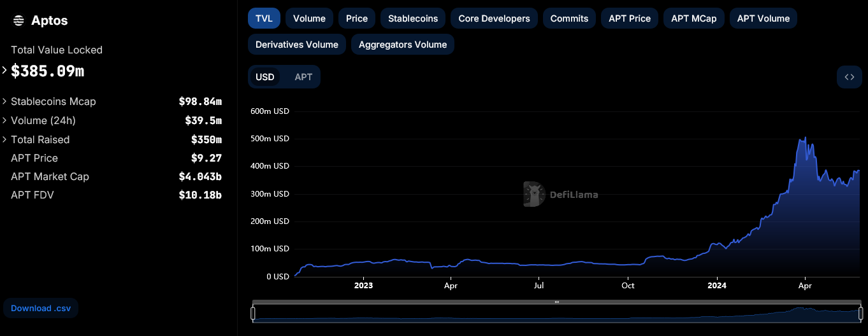Click the 2024 x-axis label
The height and width of the screenshot is (336, 868).
[x=717, y=286]
